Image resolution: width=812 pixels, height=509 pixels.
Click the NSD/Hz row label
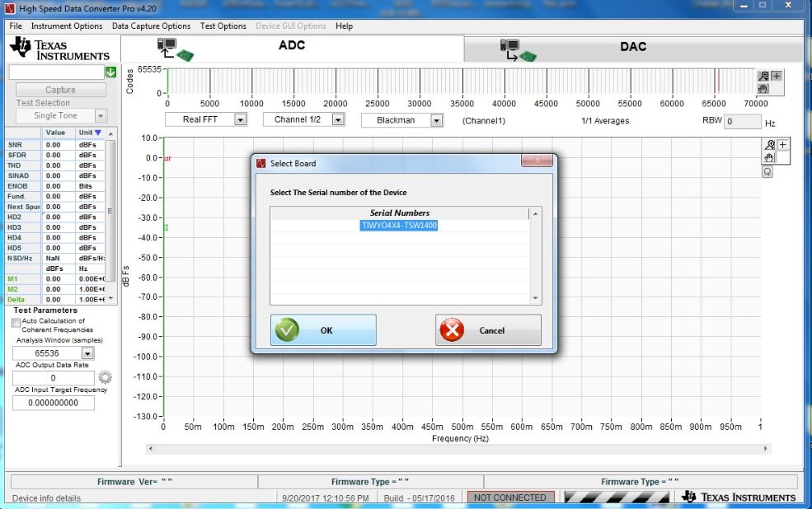pos(20,258)
